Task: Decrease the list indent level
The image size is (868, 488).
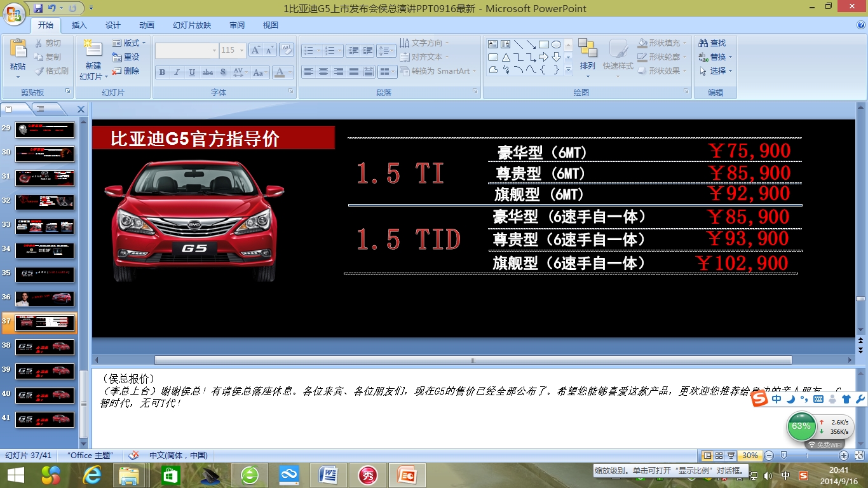Action: (x=354, y=50)
